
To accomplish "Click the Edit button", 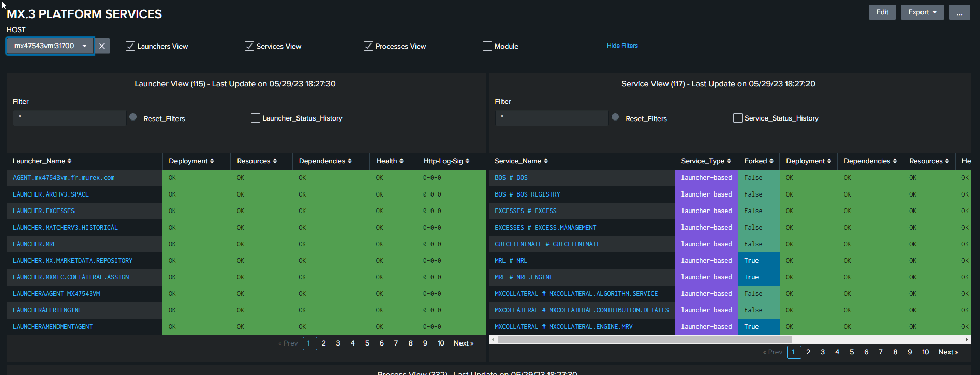I will click(882, 12).
